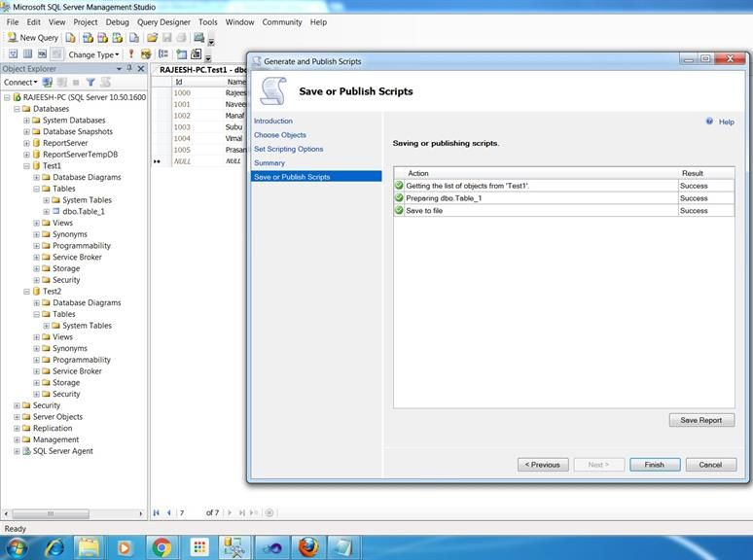The height and width of the screenshot is (560, 753).
Task: Go to the Summary wizard step
Action: pyautogui.click(x=269, y=162)
